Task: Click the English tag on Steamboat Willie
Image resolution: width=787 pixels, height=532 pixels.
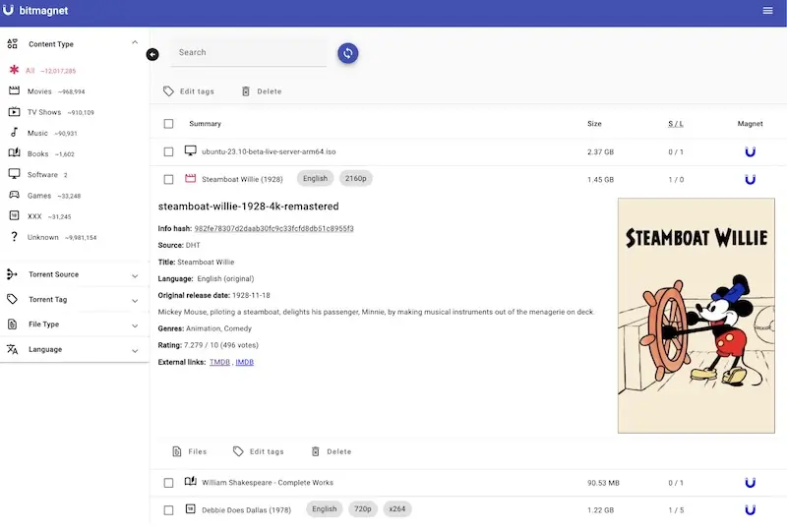Action: click(x=315, y=178)
